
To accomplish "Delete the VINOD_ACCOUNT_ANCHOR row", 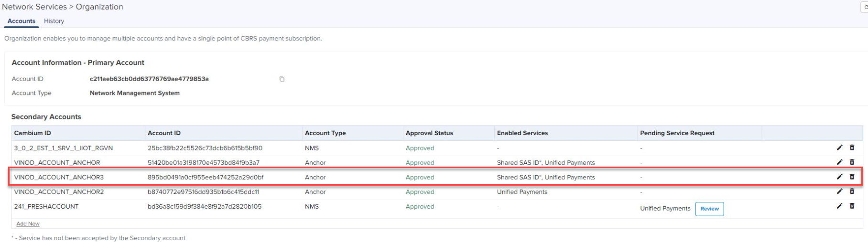I will pyautogui.click(x=852, y=162).
